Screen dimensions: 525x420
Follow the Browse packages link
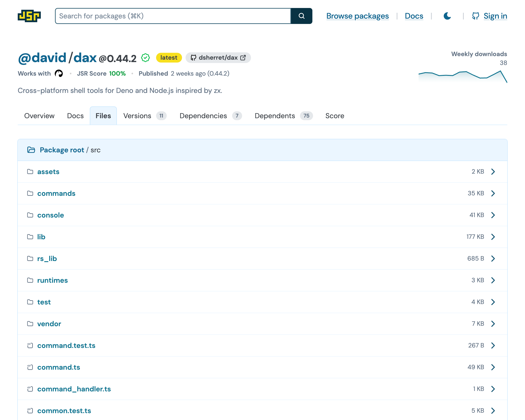[x=357, y=16]
